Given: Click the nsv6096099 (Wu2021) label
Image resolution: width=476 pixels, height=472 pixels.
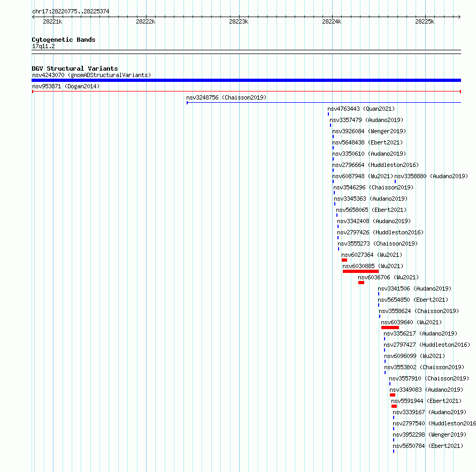Looking at the screenshot, I should pyautogui.click(x=414, y=356).
